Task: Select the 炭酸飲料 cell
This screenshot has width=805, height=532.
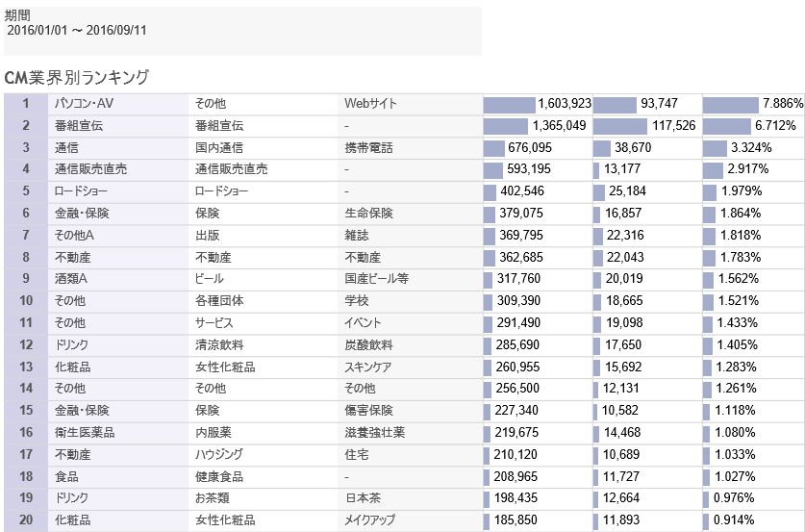Action: (x=369, y=344)
